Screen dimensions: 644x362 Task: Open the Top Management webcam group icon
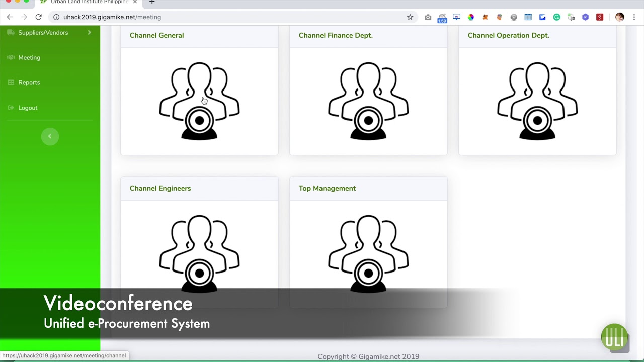pyautogui.click(x=368, y=253)
